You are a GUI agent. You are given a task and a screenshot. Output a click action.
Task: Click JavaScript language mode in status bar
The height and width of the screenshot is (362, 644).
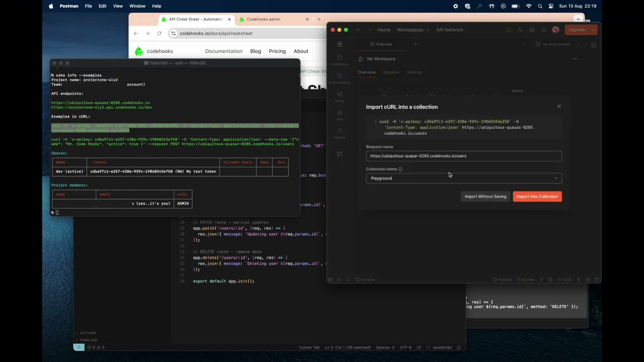(442, 347)
